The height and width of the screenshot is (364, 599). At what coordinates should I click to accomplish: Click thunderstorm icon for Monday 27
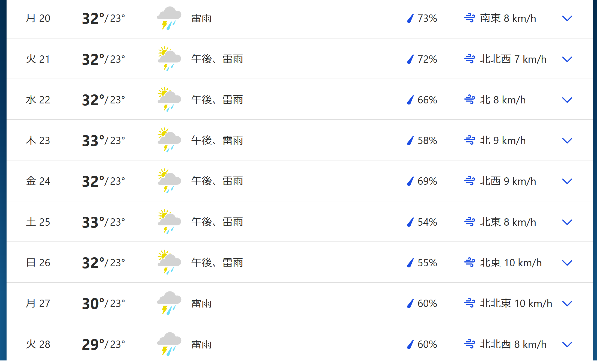tap(169, 303)
